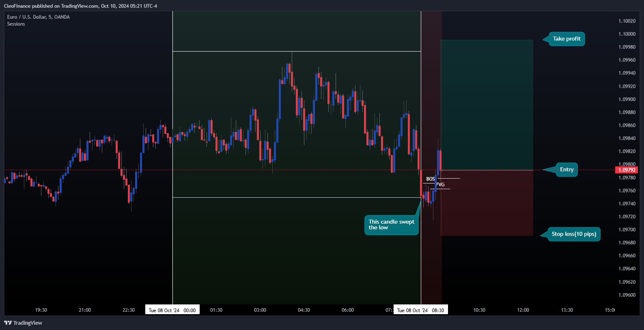Click the BOS label on chart
The image size is (644, 330).
[430, 179]
